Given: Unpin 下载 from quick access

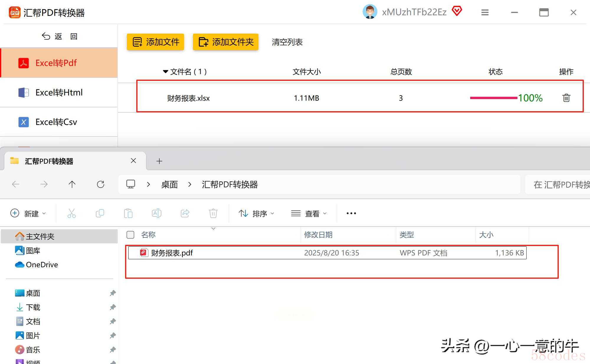Looking at the screenshot, I should [x=112, y=307].
